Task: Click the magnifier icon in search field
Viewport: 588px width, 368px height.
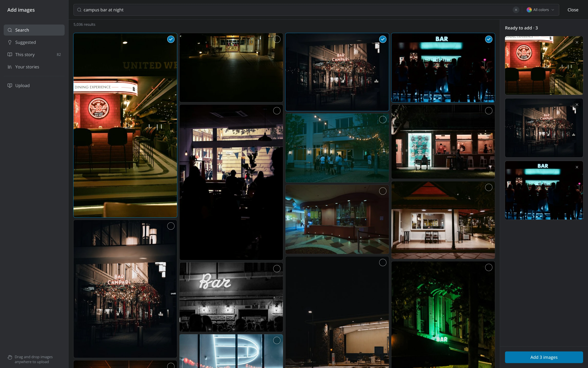Action: [x=79, y=10]
